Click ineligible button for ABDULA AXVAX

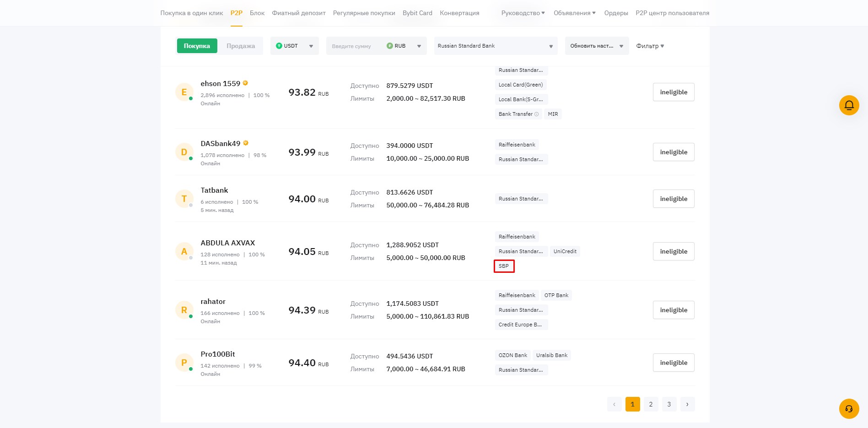pos(674,251)
